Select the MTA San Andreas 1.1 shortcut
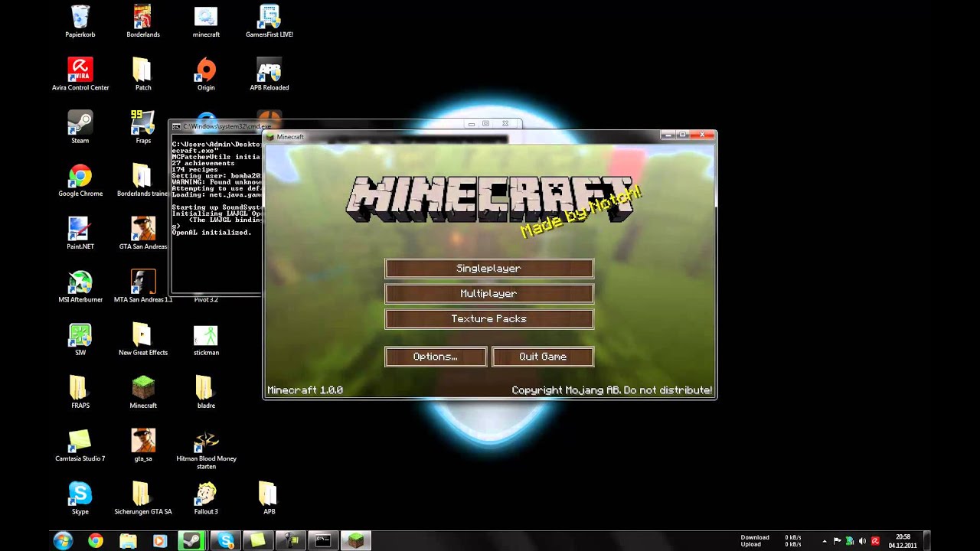This screenshot has width=980, height=551. (x=143, y=286)
